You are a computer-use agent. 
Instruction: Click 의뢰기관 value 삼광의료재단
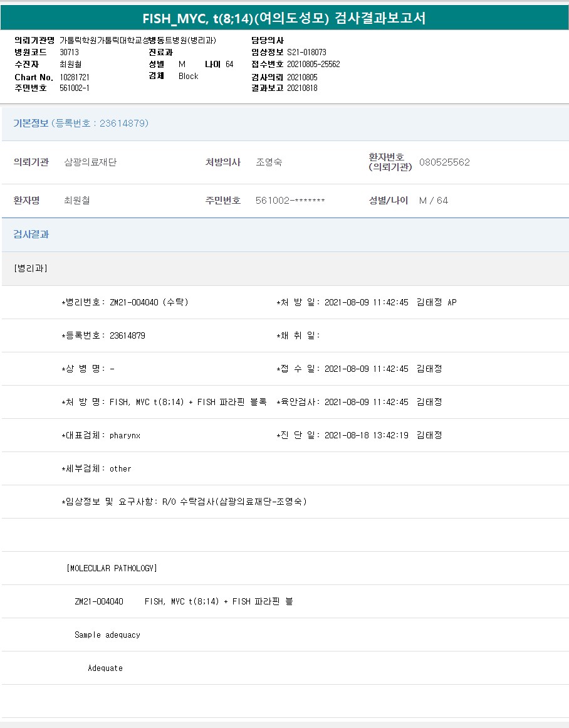[x=90, y=162]
